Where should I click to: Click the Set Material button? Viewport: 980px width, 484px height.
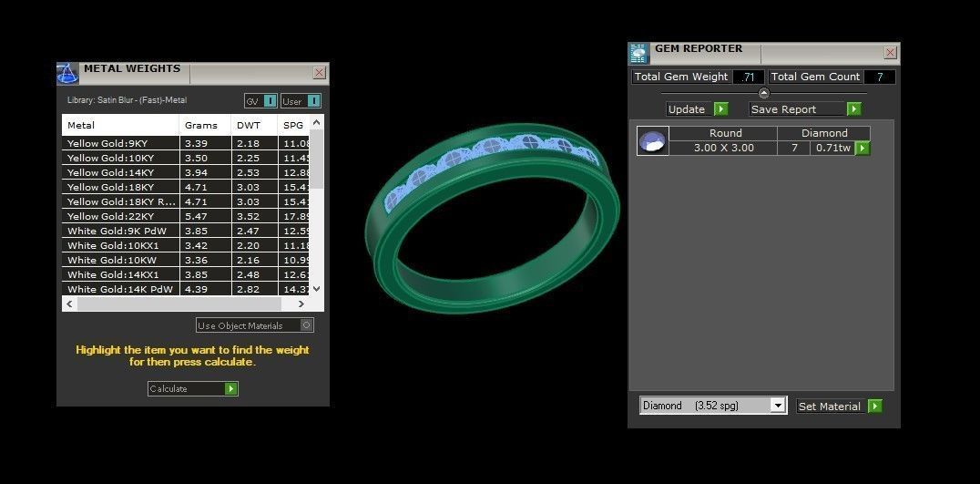tap(840, 406)
